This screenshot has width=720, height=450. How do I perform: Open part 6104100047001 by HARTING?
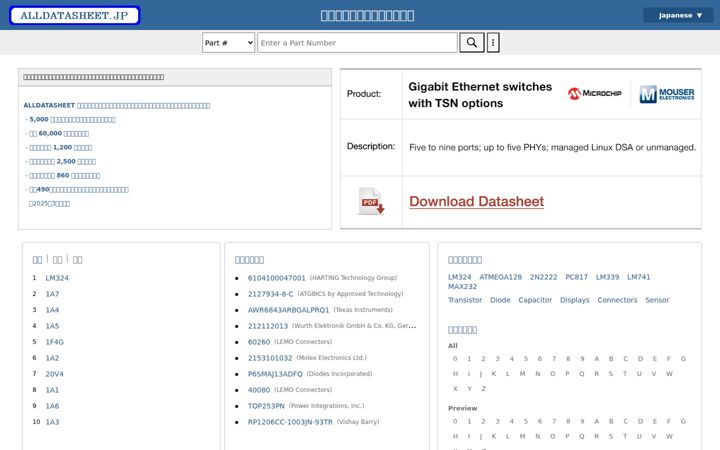pyautogui.click(x=276, y=278)
